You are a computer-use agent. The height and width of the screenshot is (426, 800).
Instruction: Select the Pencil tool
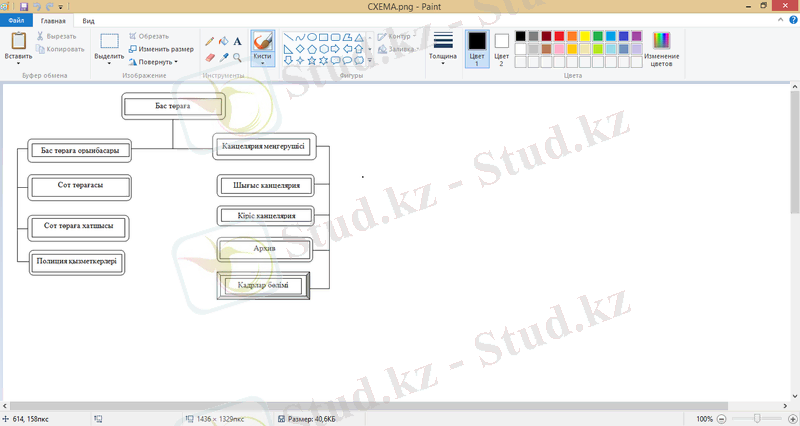pyautogui.click(x=210, y=41)
